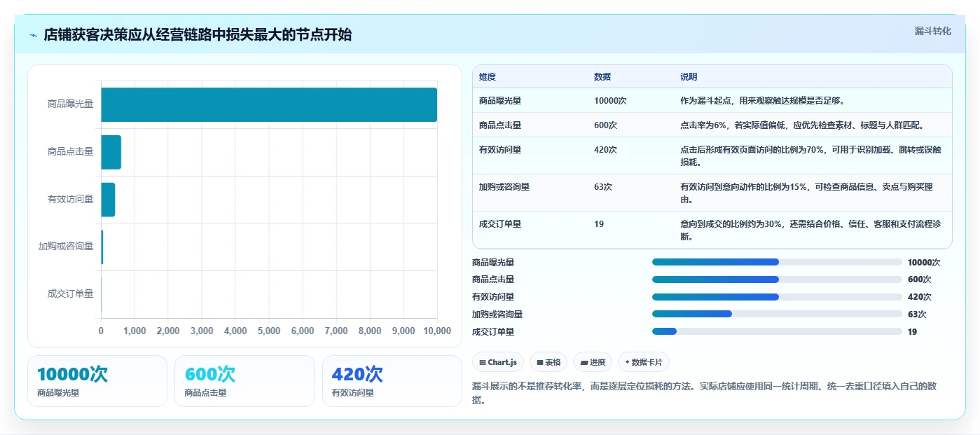The height and width of the screenshot is (435, 980).
Task: Click the 商品曝光量 y-axis label on the chart
Action: [x=70, y=104]
